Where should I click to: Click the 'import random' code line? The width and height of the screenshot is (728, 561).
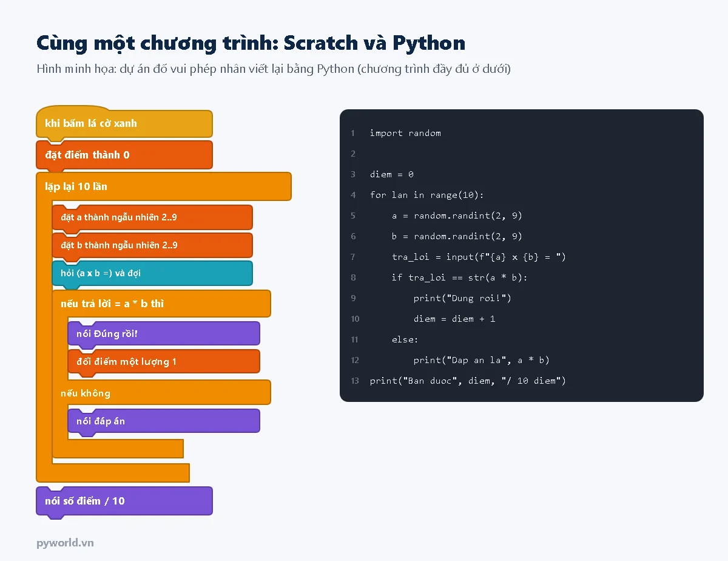click(405, 133)
